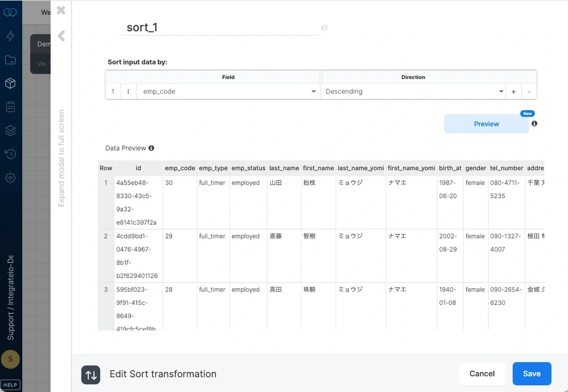The height and width of the screenshot is (392, 568).
Task: Click the id cell starting with 4a55eb48
Action: pos(138,203)
